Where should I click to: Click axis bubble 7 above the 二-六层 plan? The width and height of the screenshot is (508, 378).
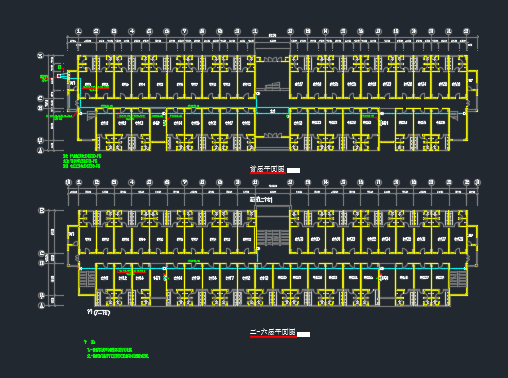pos(184,182)
